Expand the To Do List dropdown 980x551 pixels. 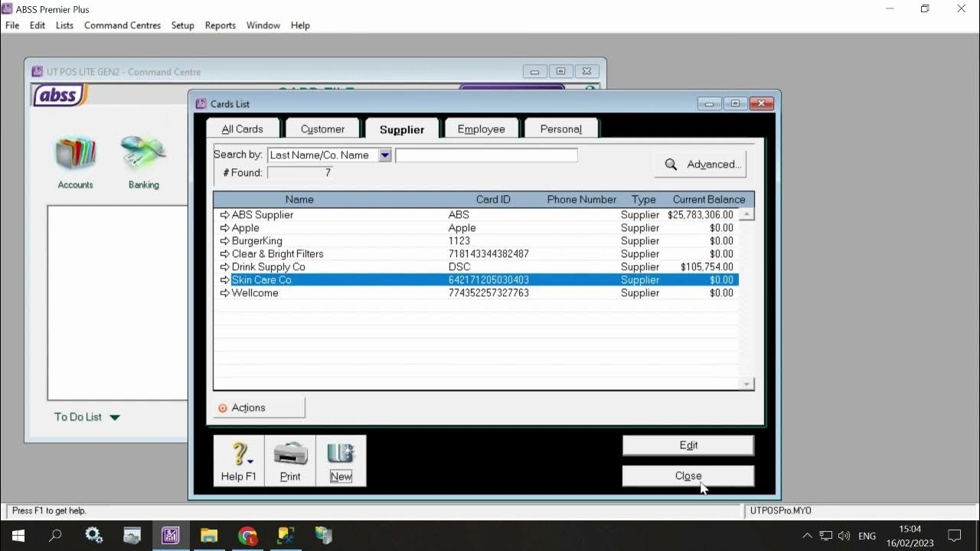pos(115,417)
